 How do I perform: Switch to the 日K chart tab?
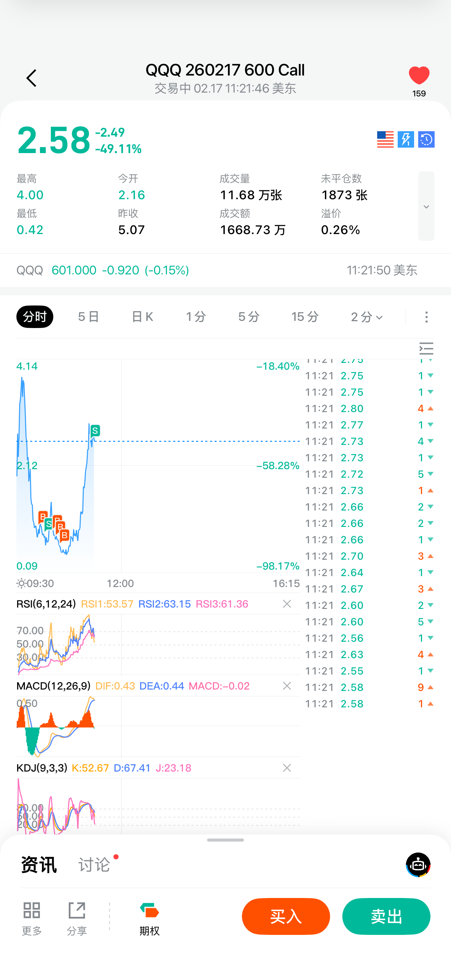click(142, 316)
